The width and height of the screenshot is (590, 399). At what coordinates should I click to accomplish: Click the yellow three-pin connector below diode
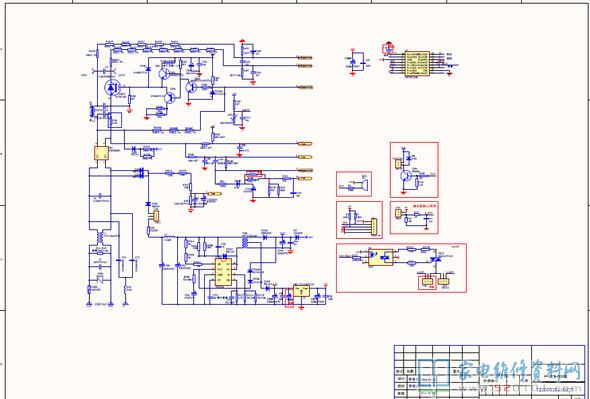coord(156,215)
